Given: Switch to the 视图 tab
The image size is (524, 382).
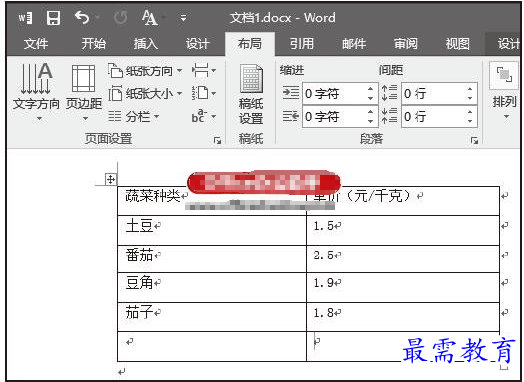Looking at the screenshot, I should tap(457, 44).
